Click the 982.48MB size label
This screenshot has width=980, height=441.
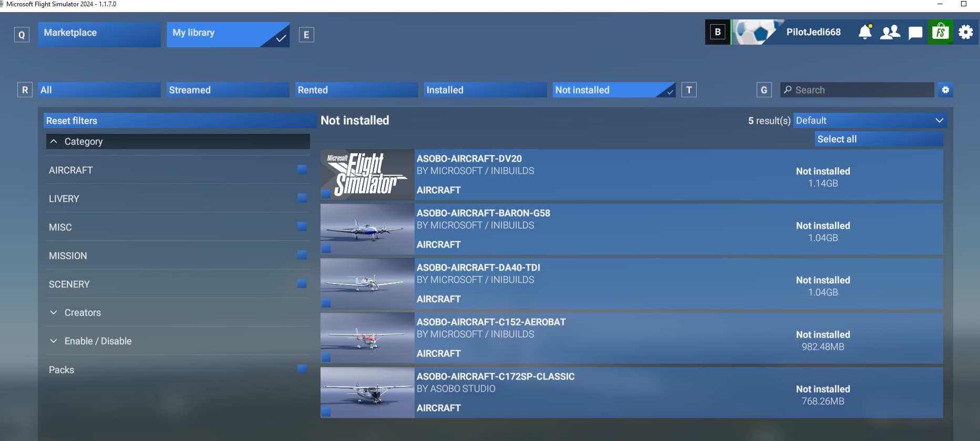(x=823, y=346)
